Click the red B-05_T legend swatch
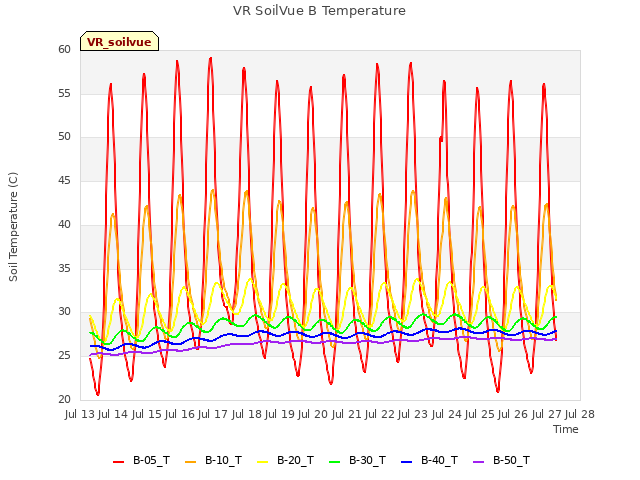640x480 pixels. (x=118, y=462)
